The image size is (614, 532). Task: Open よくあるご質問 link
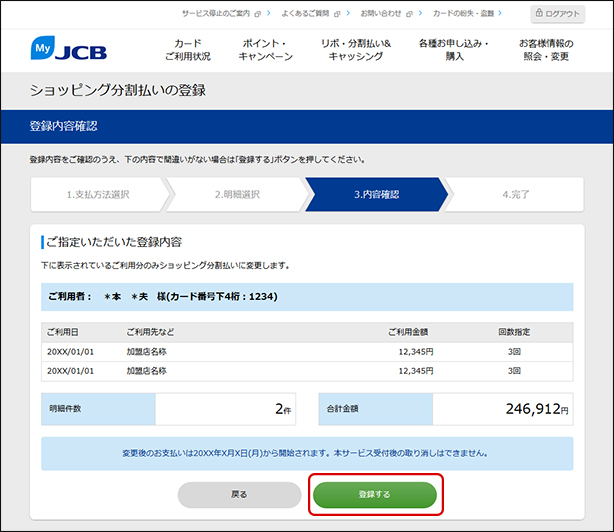pyautogui.click(x=305, y=14)
